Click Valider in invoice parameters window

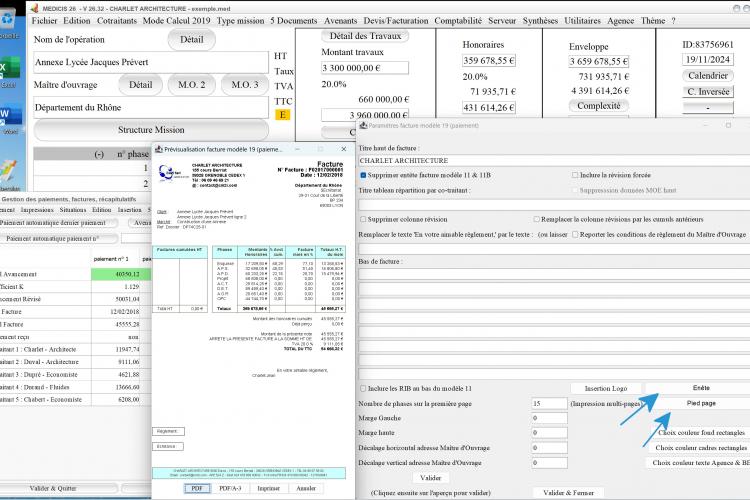[430, 478]
